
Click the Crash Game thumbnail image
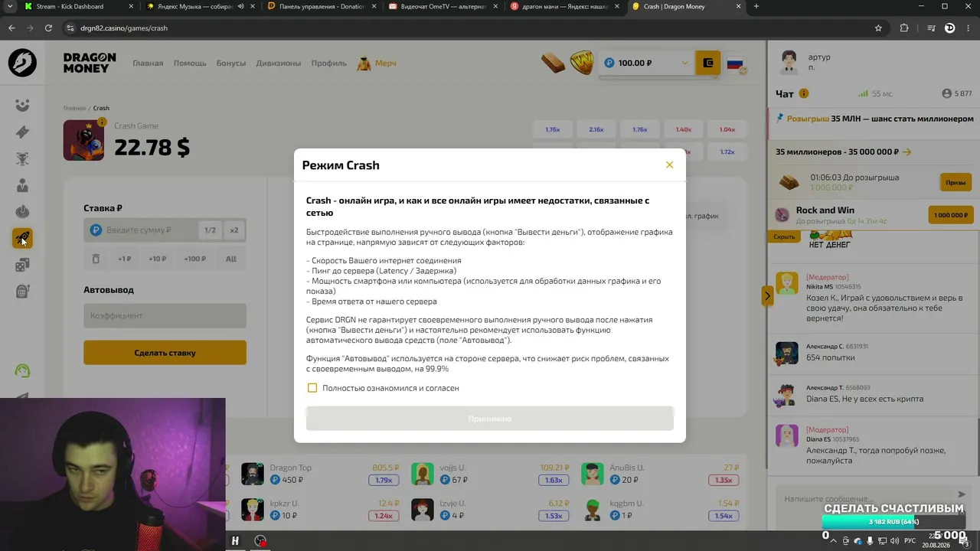click(83, 140)
